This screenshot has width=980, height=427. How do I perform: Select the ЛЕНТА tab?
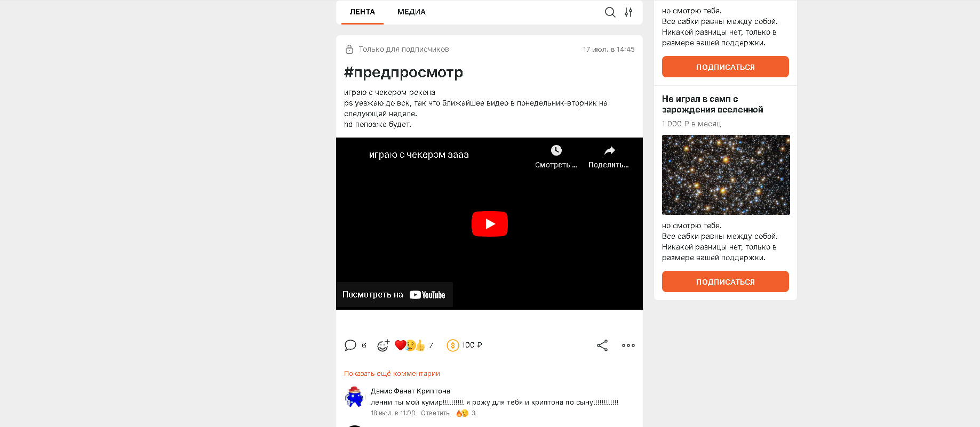362,12
